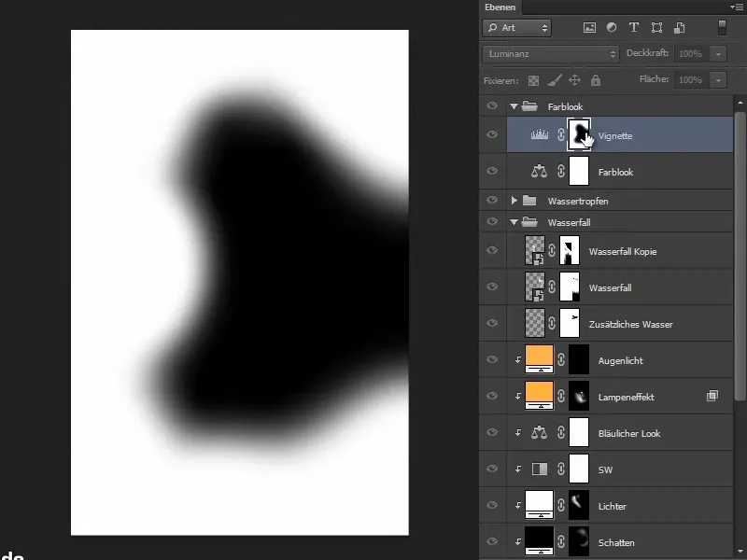The height and width of the screenshot is (560, 747).
Task: Hide the Zusätzliches Wasser layer
Action: [492, 323]
